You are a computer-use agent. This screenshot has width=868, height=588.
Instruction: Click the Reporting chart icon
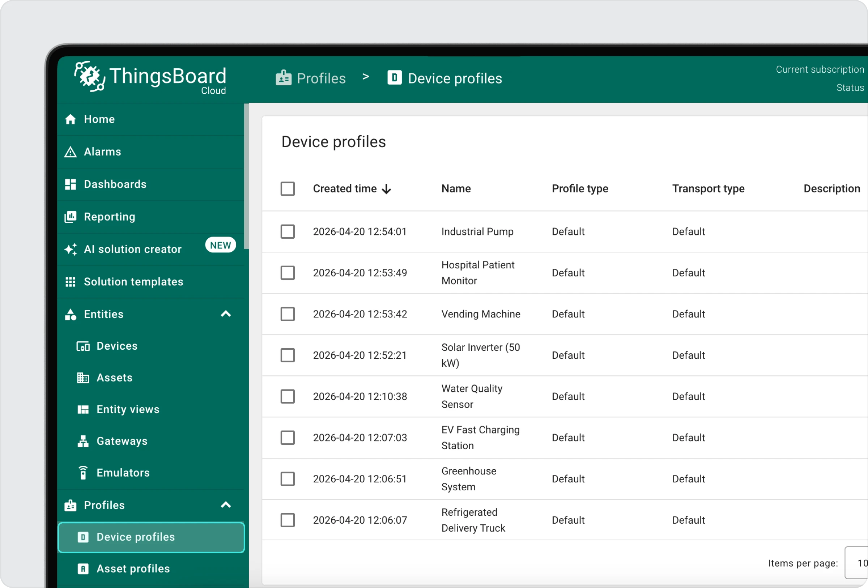click(70, 217)
